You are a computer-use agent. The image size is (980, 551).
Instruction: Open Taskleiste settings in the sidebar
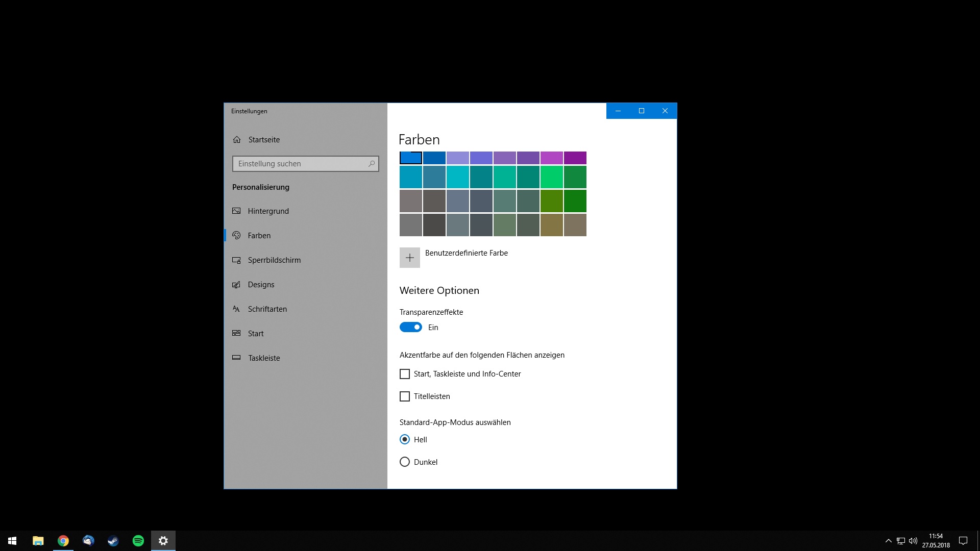(305, 358)
